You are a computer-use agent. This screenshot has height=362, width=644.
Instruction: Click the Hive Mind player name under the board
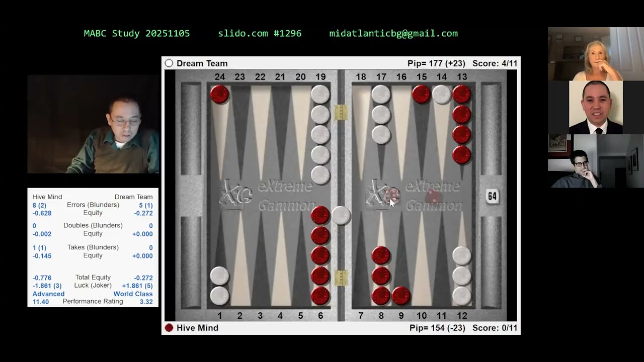point(197,328)
